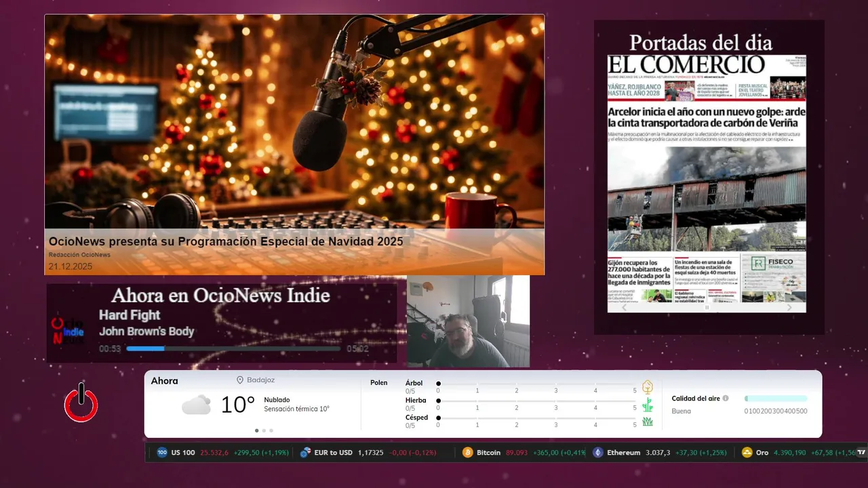Click the Bitcoin coin icon
This screenshot has height=488, width=868.
pos(467,452)
